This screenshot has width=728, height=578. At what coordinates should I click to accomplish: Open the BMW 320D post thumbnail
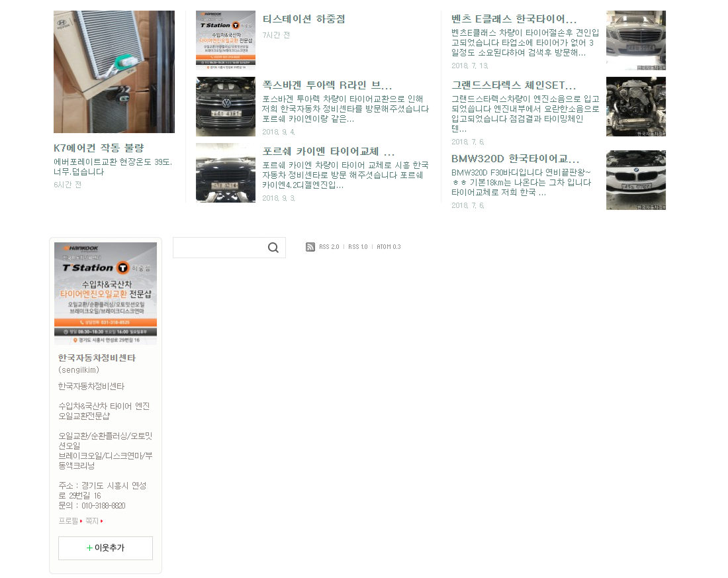tap(636, 180)
